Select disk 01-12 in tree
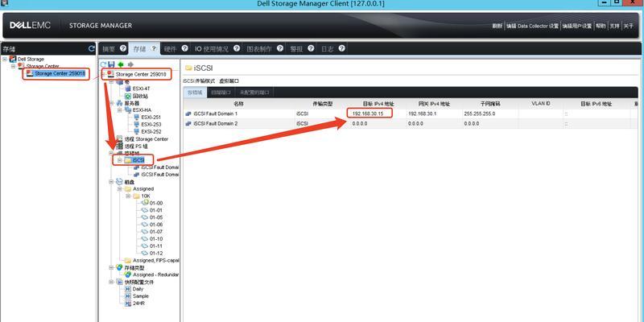 pos(156,253)
